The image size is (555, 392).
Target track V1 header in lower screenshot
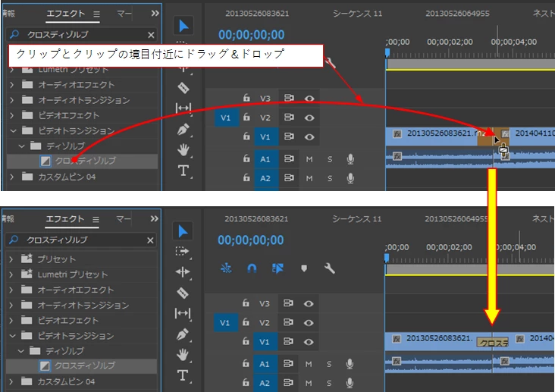[265, 342]
